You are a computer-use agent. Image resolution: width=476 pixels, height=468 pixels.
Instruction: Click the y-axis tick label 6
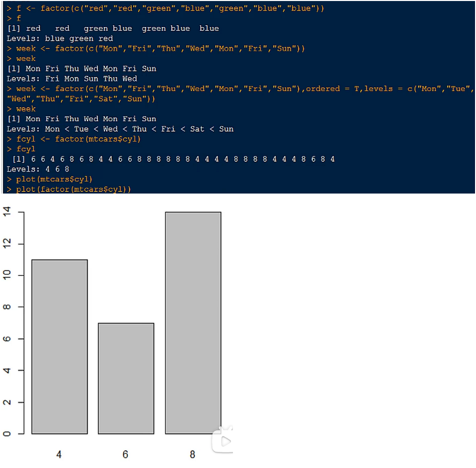7,338
